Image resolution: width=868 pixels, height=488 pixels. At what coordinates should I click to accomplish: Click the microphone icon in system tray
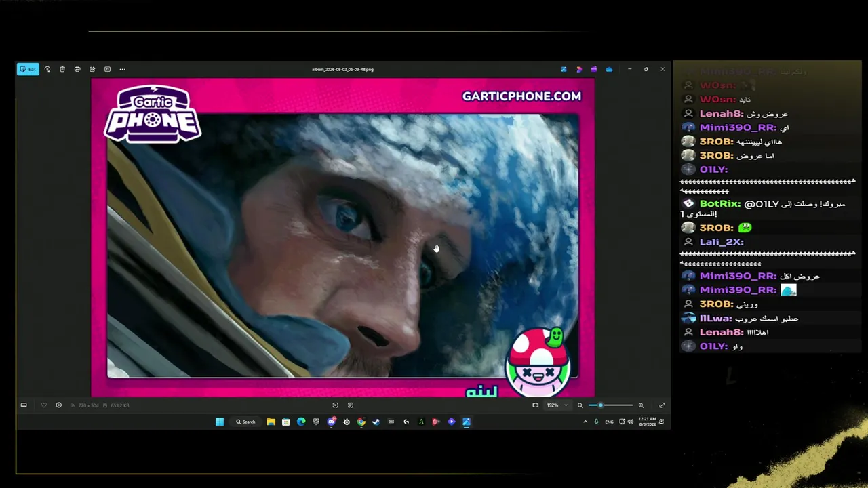pos(597,422)
